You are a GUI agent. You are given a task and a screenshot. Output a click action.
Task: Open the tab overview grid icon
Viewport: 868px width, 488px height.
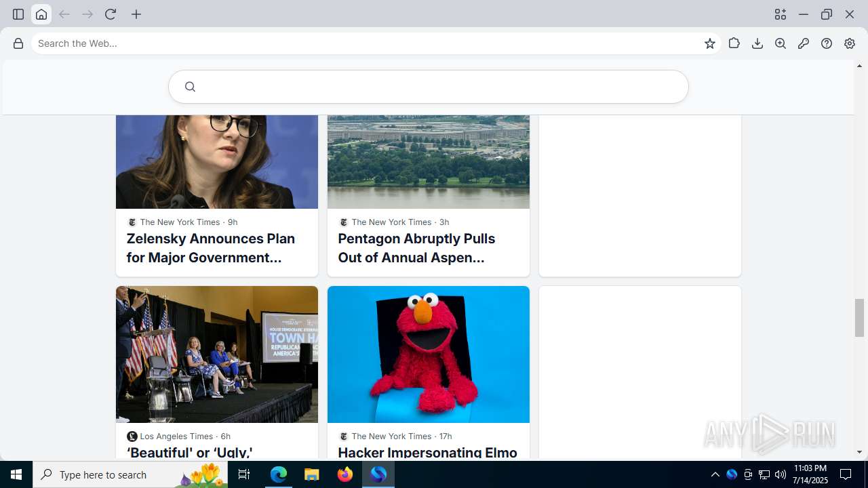(x=781, y=14)
